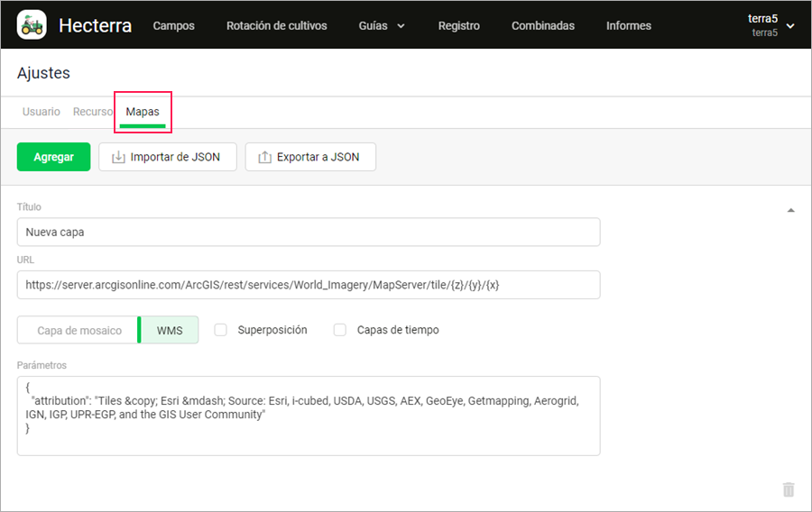Expand the Guías dropdown menu
Screen dimensions: 812x512
tap(382, 25)
